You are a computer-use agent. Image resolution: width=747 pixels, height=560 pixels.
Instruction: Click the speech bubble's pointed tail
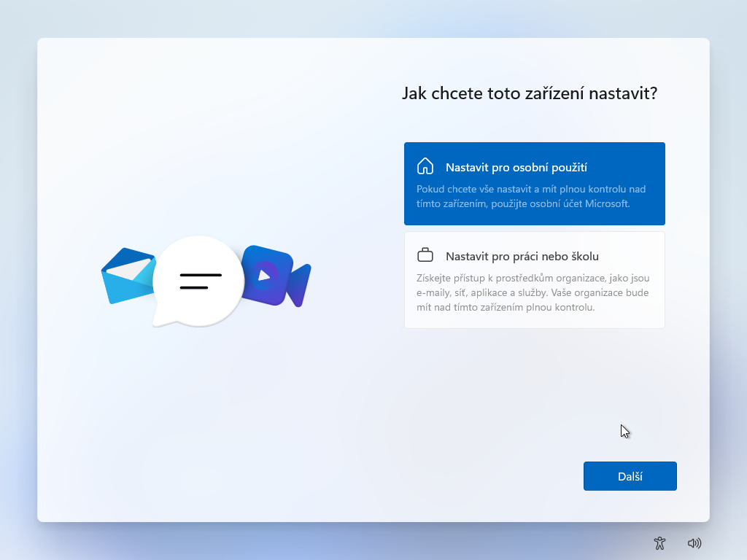pyautogui.click(x=158, y=319)
